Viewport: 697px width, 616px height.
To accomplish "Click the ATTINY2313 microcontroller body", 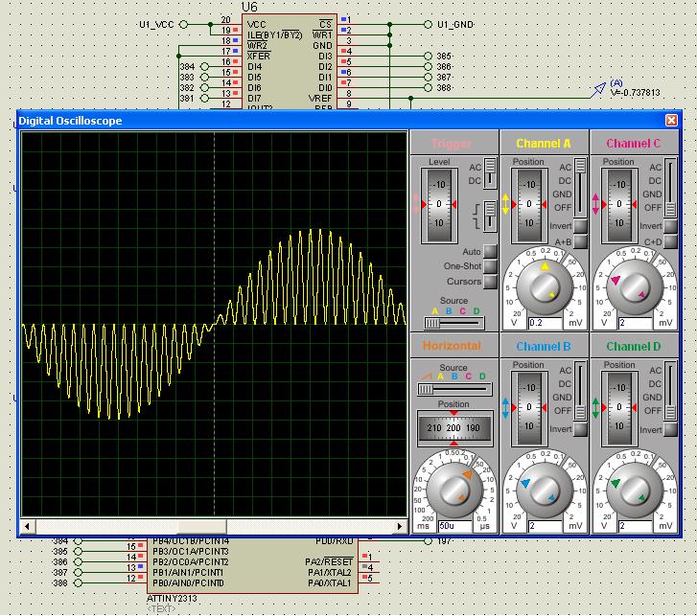I will pos(252,565).
